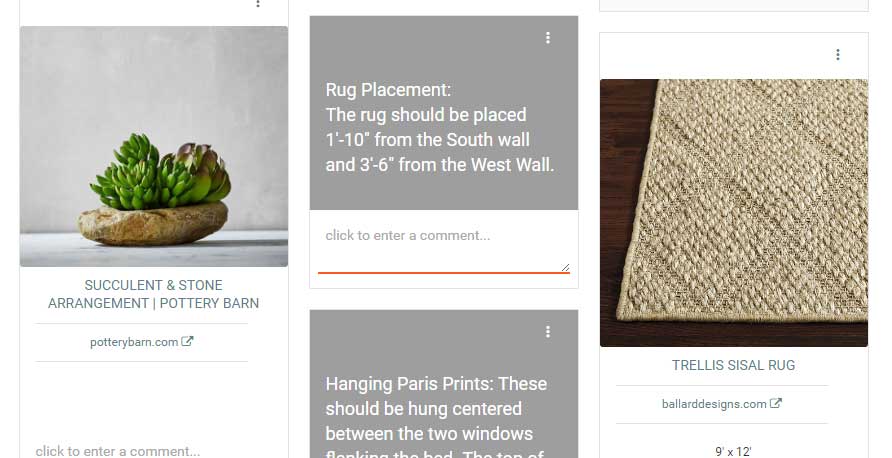Click external link icon beside ballarddesigns.com

pyautogui.click(x=775, y=403)
